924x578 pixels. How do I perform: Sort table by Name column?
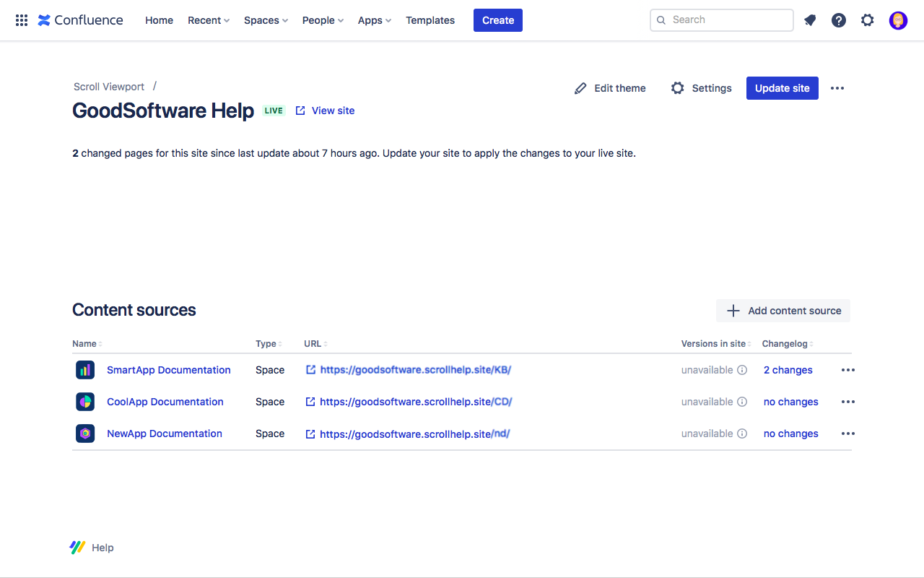tap(87, 344)
